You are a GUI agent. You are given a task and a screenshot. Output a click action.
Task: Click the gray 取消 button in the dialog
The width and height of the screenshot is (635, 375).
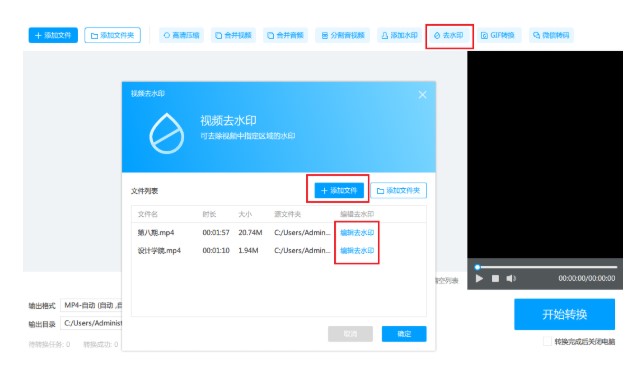point(350,334)
